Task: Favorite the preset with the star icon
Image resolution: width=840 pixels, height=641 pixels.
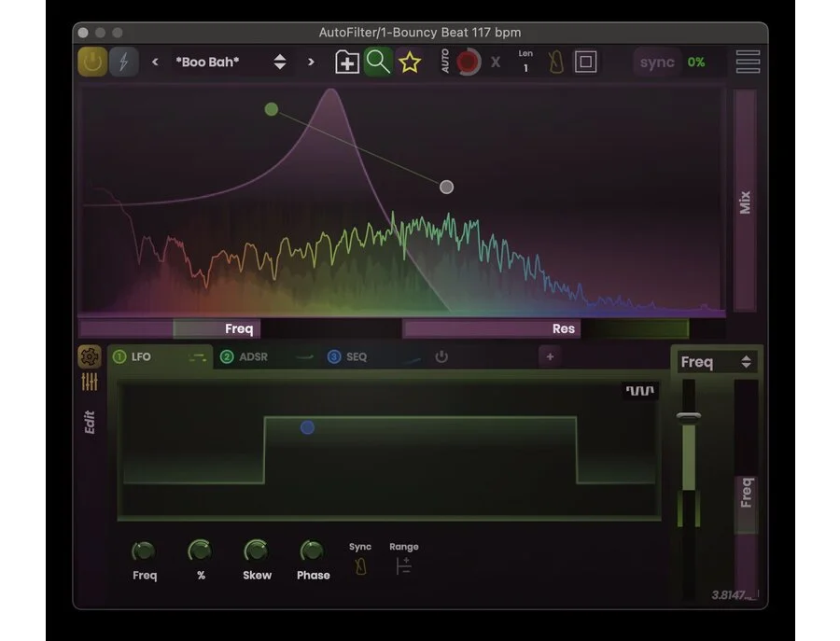Action: (410, 63)
